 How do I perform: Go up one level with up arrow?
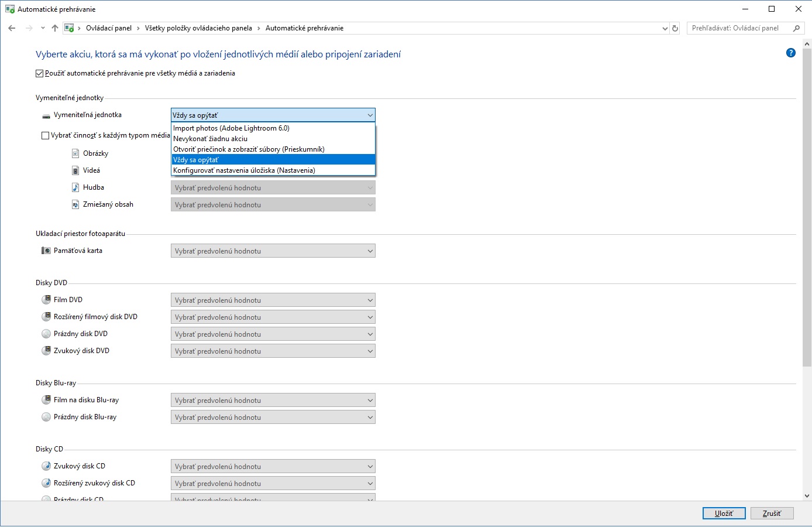pyautogui.click(x=55, y=28)
